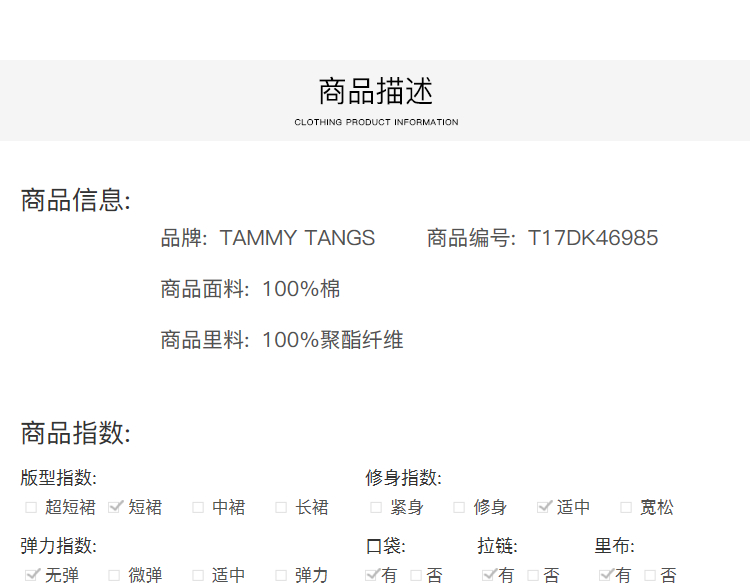The image size is (750, 587).
Task: Check the 紧身 fit checkbox
Action: 376,507
